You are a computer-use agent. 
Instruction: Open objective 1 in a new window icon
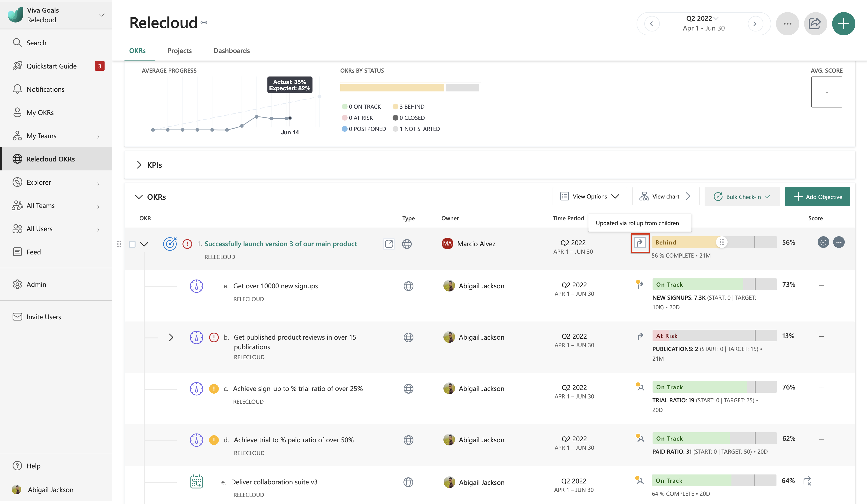point(389,244)
